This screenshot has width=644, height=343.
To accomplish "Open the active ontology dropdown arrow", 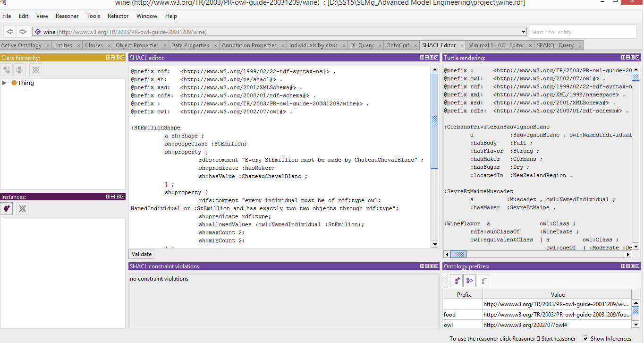I will pos(523,32).
